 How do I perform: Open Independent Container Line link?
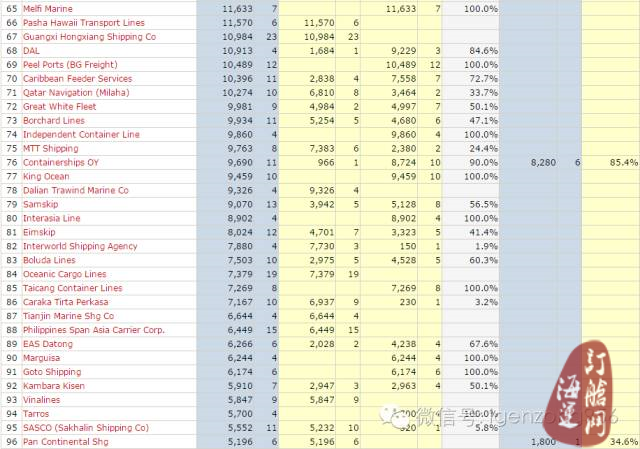(x=81, y=134)
